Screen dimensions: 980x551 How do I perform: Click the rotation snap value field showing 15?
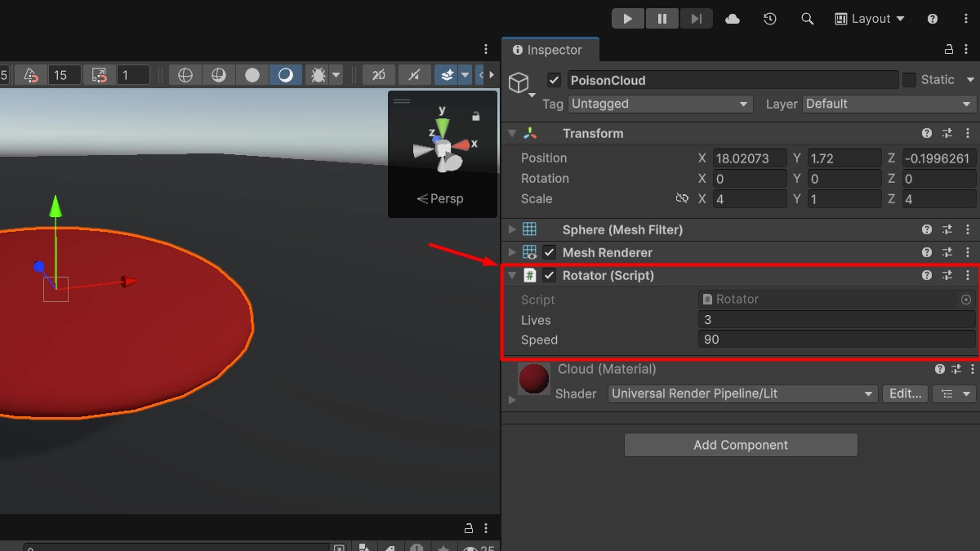[65, 75]
